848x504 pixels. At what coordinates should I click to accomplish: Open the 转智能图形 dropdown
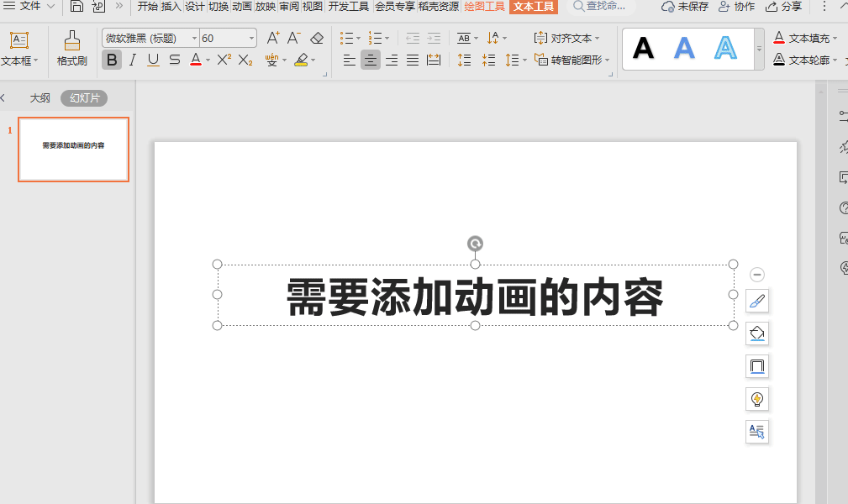pyautogui.click(x=571, y=60)
